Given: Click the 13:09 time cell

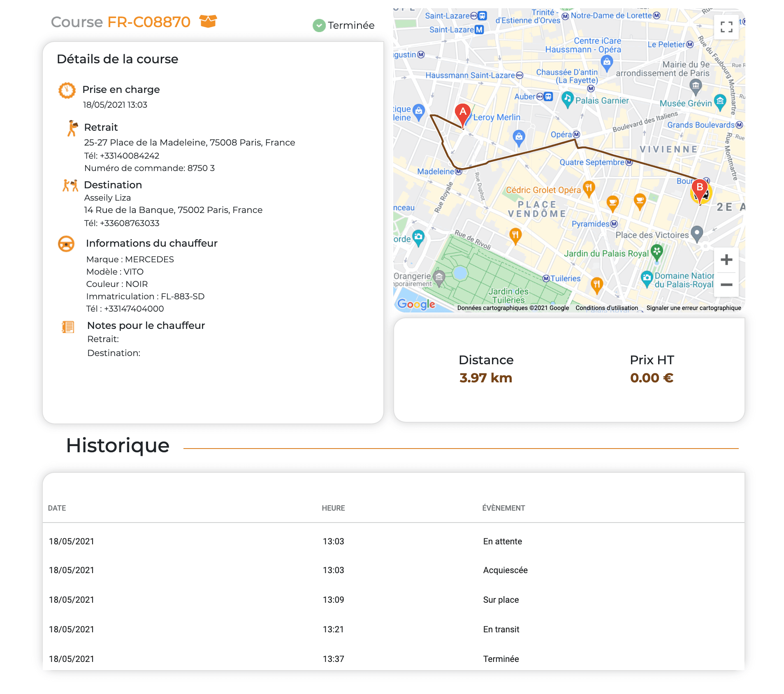Looking at the screenshot, I should click(x=333, y=600).
